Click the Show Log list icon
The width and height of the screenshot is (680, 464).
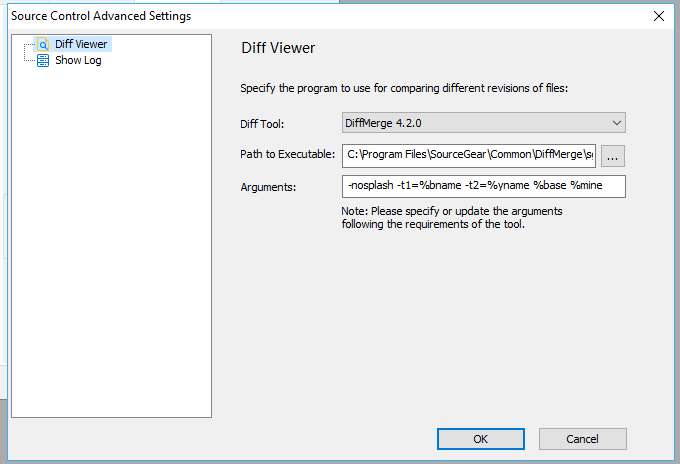43,60
